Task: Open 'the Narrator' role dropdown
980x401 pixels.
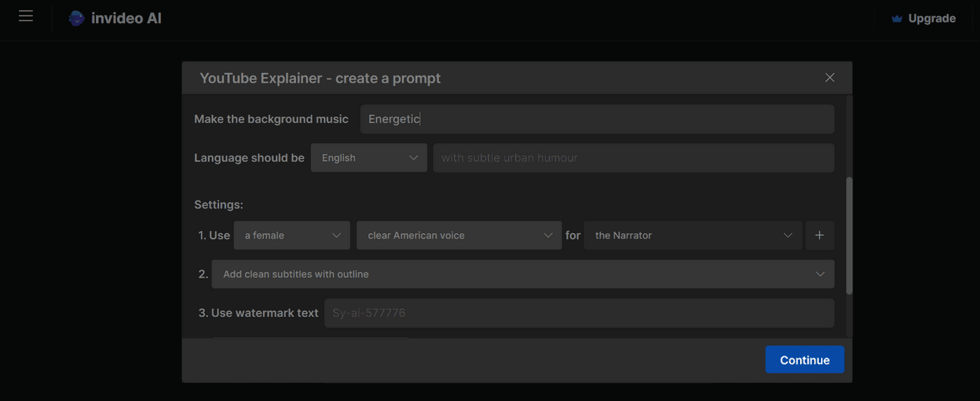Action: [692, 235]
